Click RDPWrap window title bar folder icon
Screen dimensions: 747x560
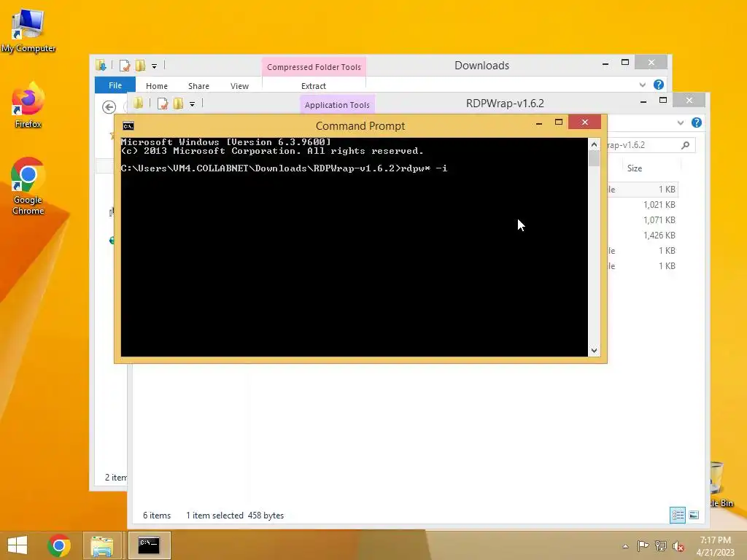[x=138, y=103]
